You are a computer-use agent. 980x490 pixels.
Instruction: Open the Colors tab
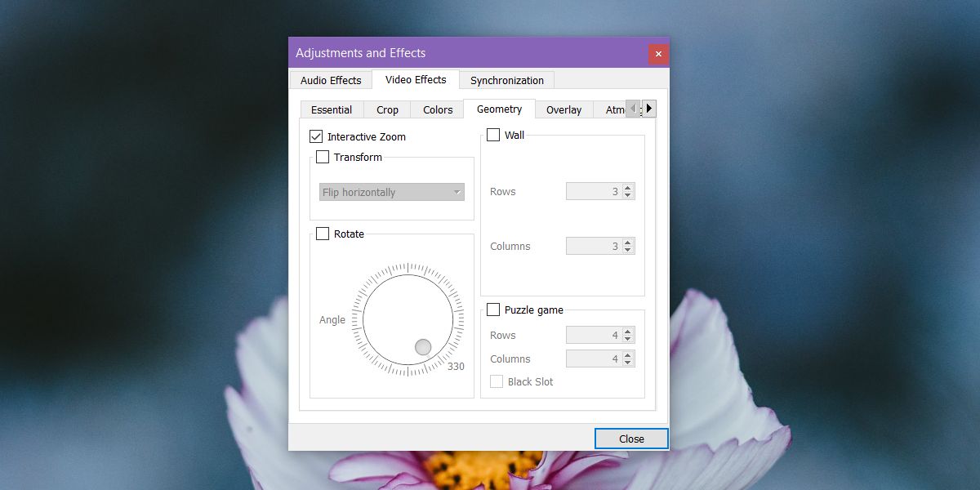point(438,109)
